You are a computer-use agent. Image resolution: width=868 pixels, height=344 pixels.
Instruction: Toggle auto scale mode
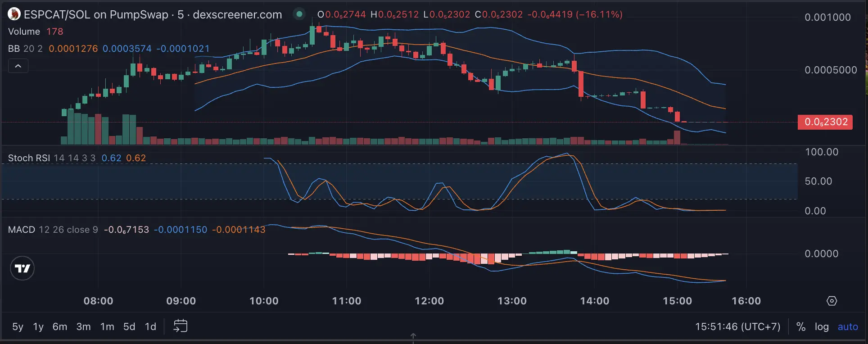point(848,327)
